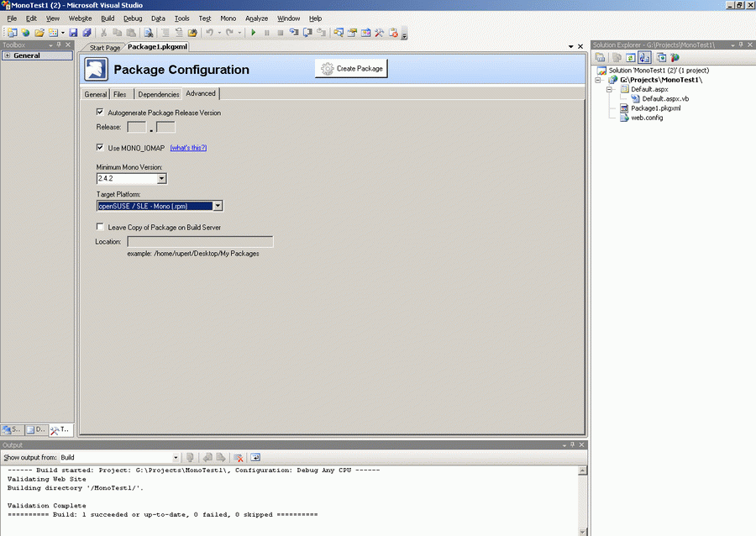The height and width of the screenshot is (536, 756).
Task: Click the Location text field
Action: (200, 241)
